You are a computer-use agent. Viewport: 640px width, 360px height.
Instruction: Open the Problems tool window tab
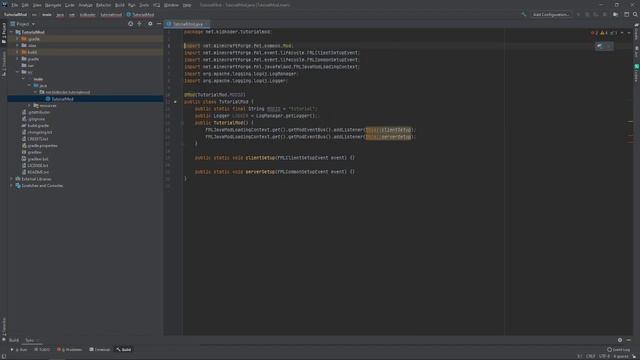coord(70,349)
